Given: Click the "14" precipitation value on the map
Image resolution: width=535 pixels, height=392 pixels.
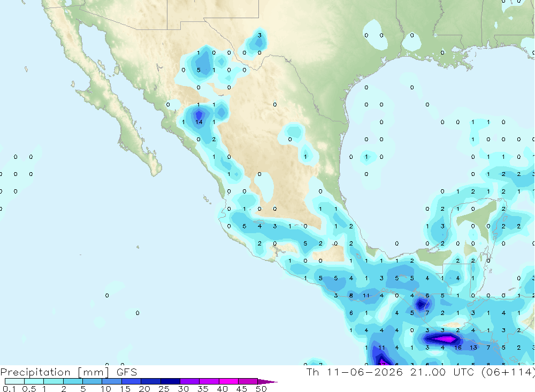Looking at the screenshot, I should 199,122.
